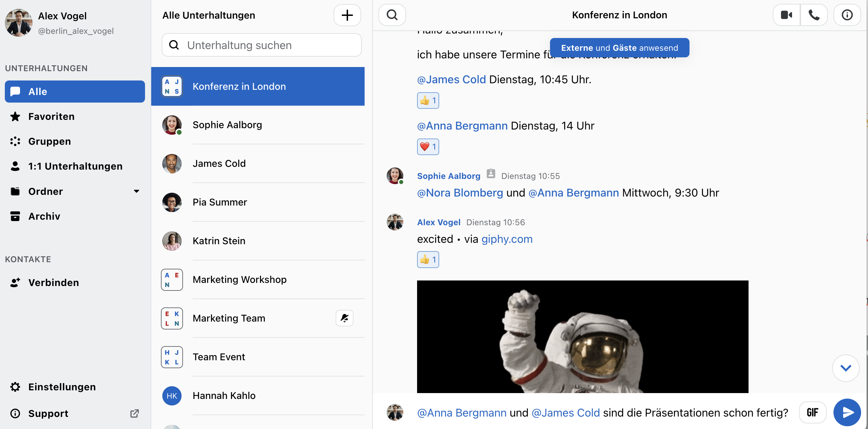Show the Gruppen label in the sidebar

click(50, 141)
